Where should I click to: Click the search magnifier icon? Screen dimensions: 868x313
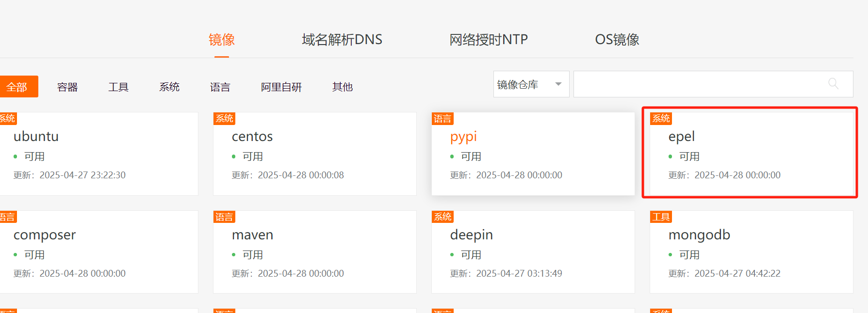[x=833, y=84]
